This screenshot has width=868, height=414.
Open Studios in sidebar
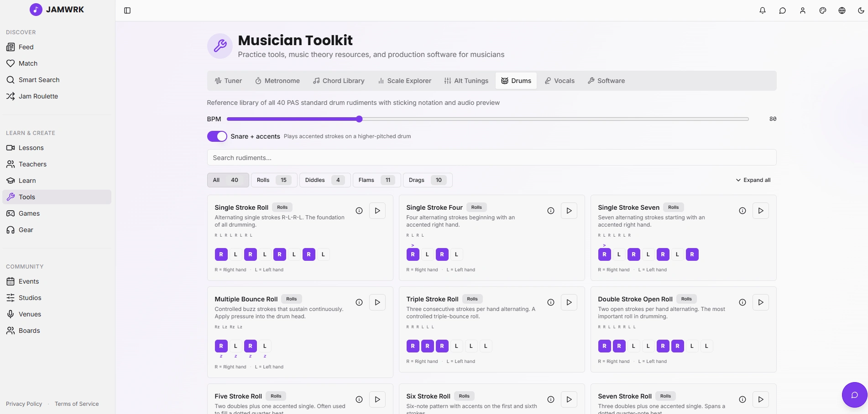(57, 298)
